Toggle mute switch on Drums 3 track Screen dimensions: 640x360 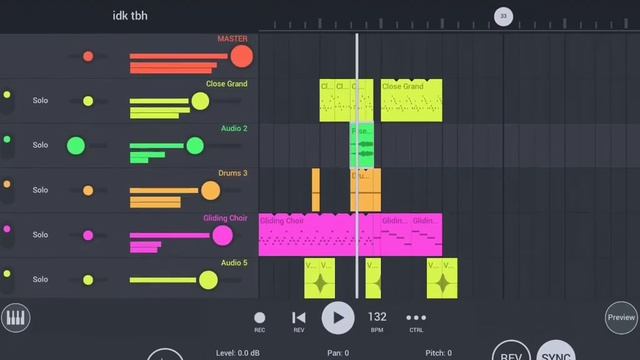pyautogui.click(x=7, y=190)
